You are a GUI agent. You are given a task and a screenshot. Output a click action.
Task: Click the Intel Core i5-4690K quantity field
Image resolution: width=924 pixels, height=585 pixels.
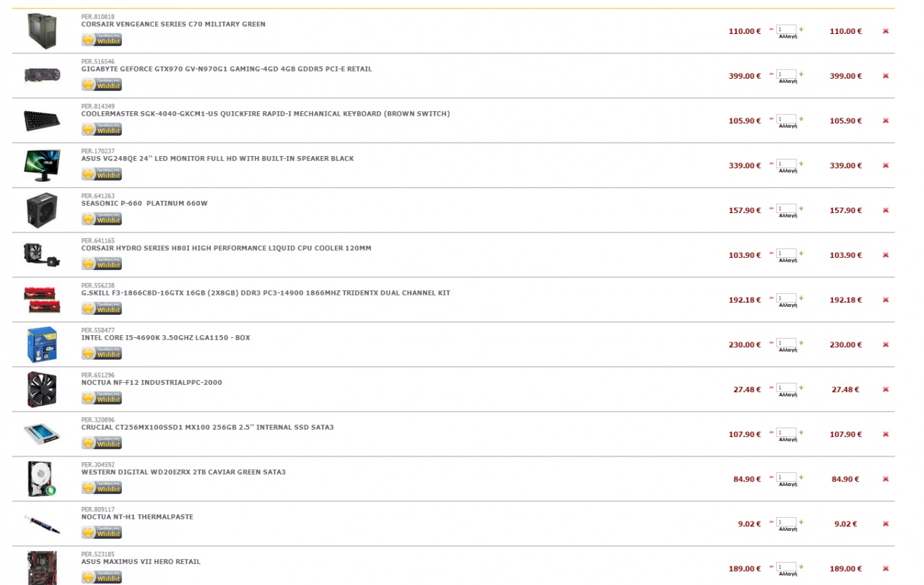pyautogui.click(x=786, y=343)
